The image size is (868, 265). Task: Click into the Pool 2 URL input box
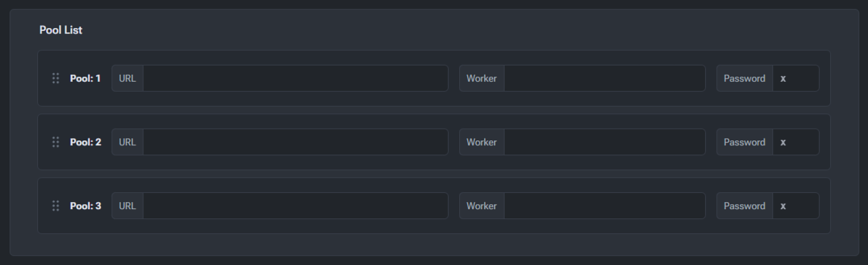[x=295, y=142]
